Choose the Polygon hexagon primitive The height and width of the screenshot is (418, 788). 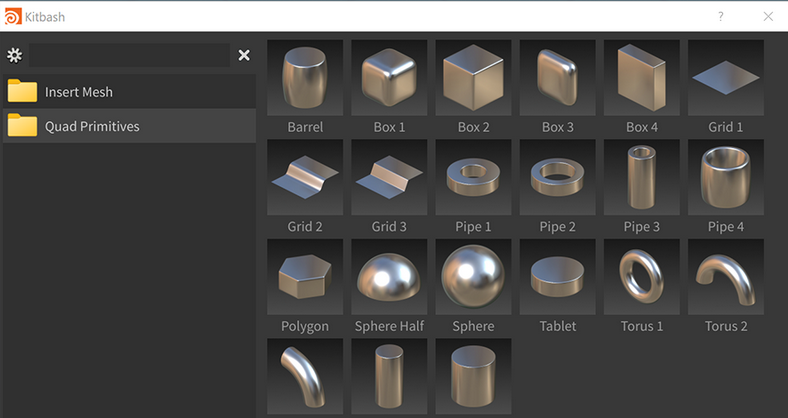coord(305,276)
